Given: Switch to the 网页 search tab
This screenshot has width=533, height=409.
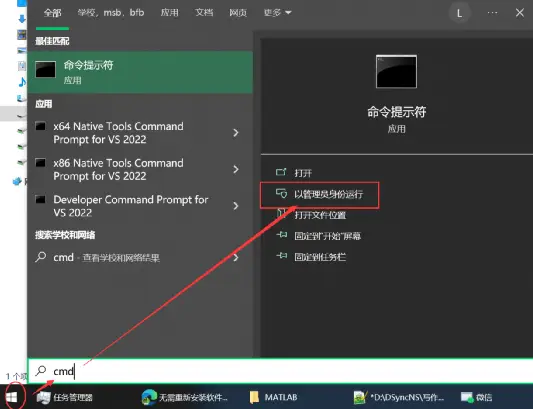Looking at the screenshot, I should click(x=238, y=13).
